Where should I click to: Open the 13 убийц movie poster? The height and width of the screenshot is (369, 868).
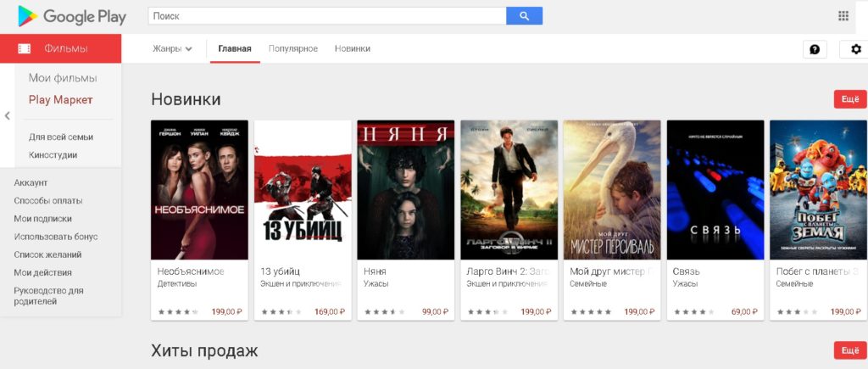point(303,190)
